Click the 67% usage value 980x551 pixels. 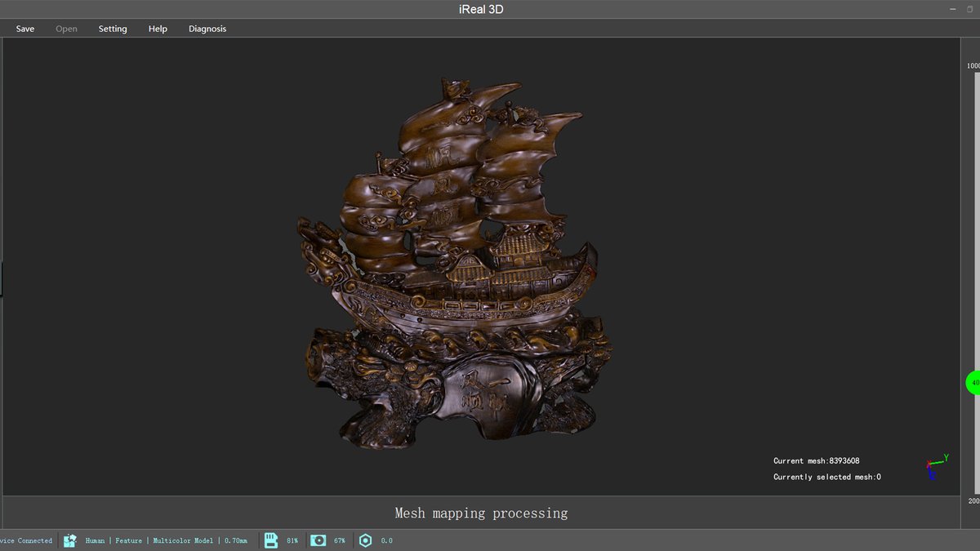(340, 540)
